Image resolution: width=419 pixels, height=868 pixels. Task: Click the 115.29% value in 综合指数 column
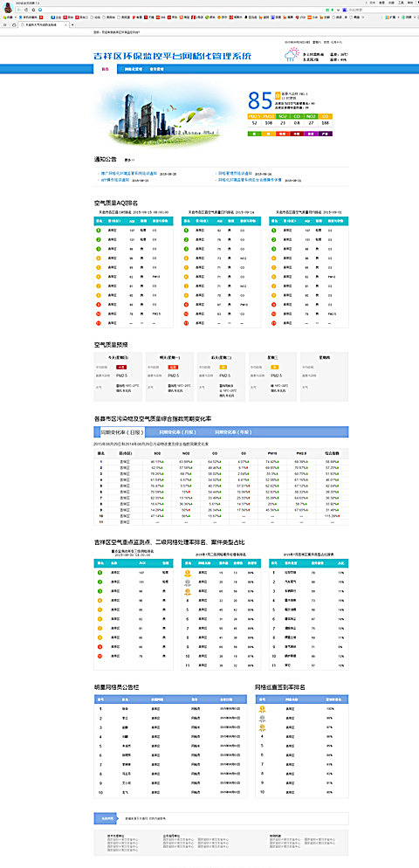pyautogui.click(x=332, y=515)
